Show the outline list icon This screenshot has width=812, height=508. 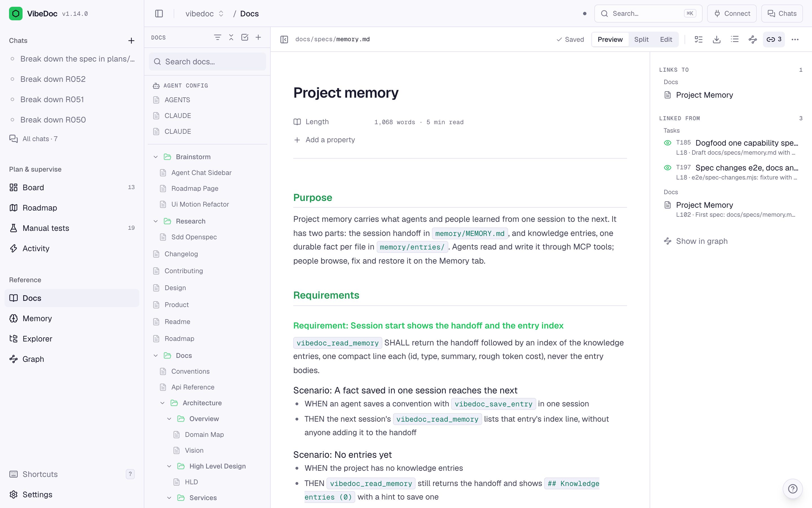(735, 39)
